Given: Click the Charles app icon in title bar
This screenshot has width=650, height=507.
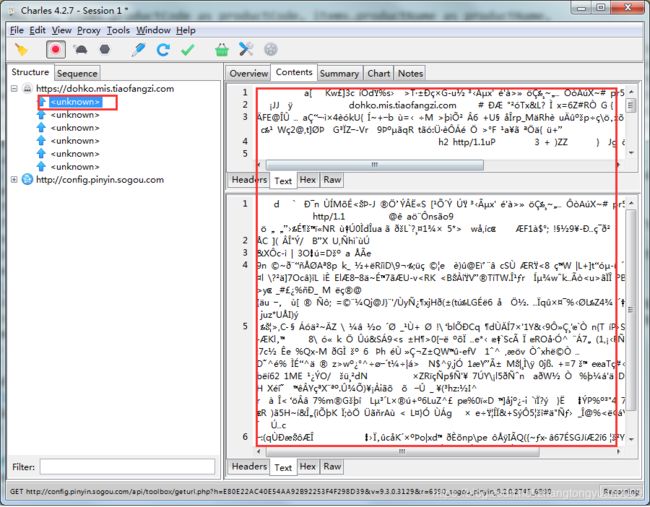Looking at the screenshot, I should coord(12,11).
